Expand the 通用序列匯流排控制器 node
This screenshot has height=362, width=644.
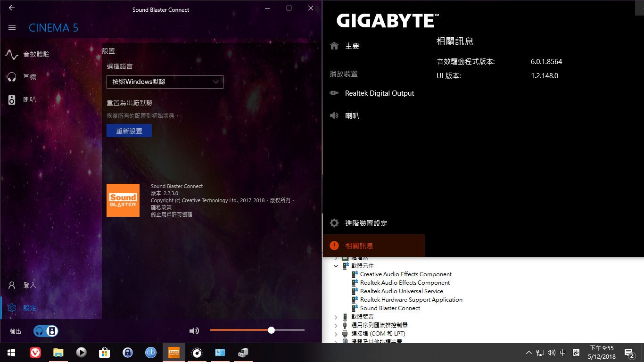pyautogui.click(x=336, y=325)
